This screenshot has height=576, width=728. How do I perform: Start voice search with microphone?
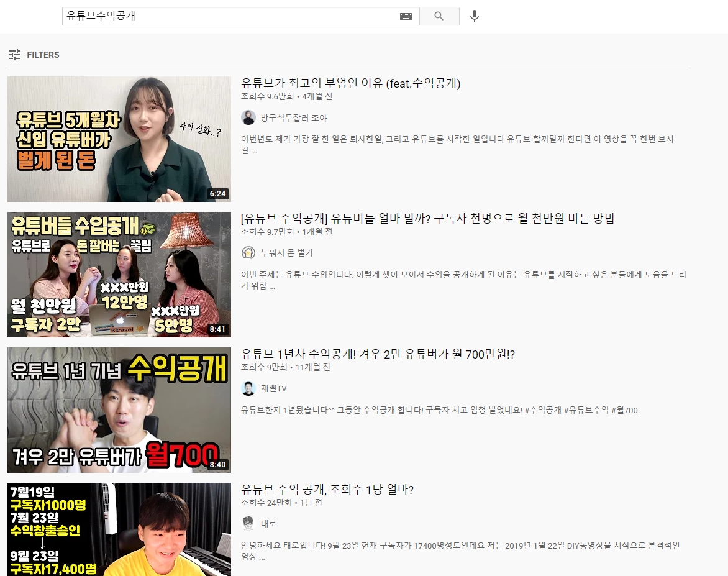[474, 16]
